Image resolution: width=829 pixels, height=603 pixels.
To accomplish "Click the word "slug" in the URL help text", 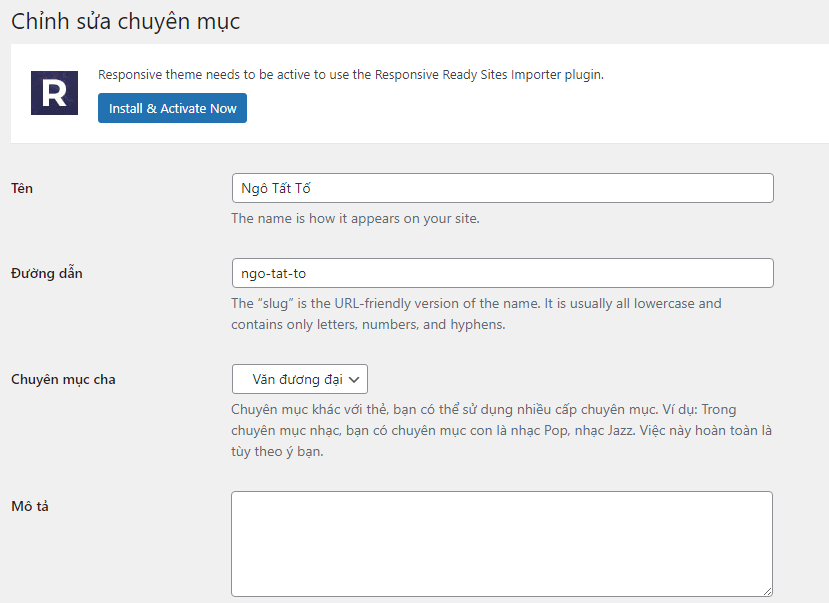I will coord(276,303).
